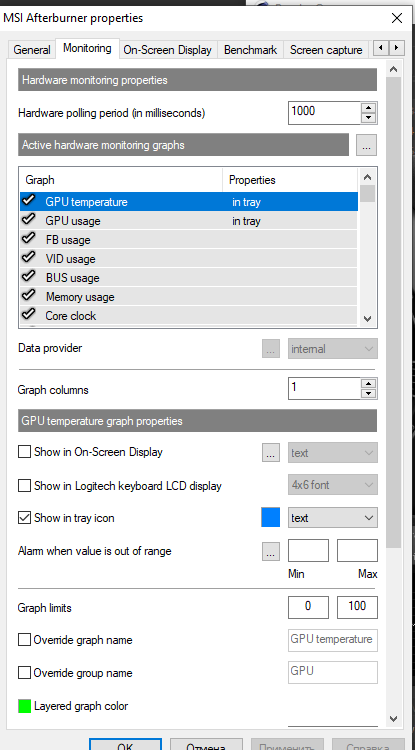Click the Properties column header
The height and width of the screenshot is (750, 415).
pos(290,180)
